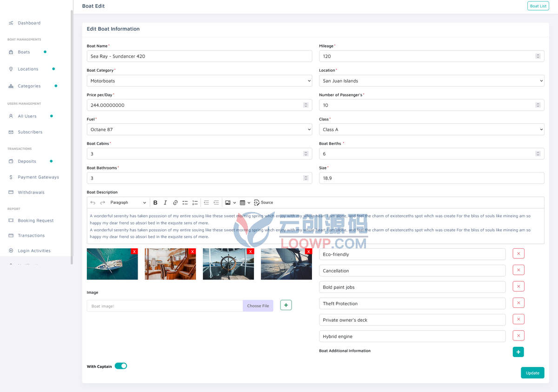Adjust the Boat Bathrooms spinner arrows

306,178
